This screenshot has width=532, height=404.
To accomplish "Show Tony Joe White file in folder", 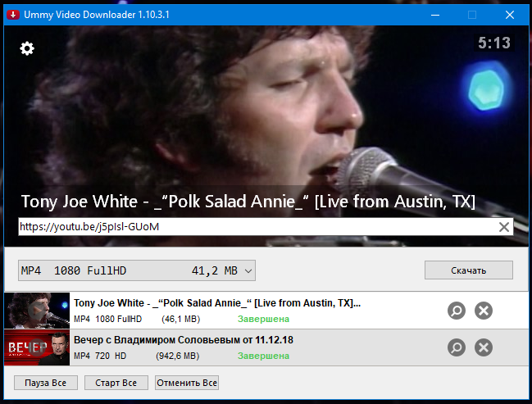I will coord(457,311).
